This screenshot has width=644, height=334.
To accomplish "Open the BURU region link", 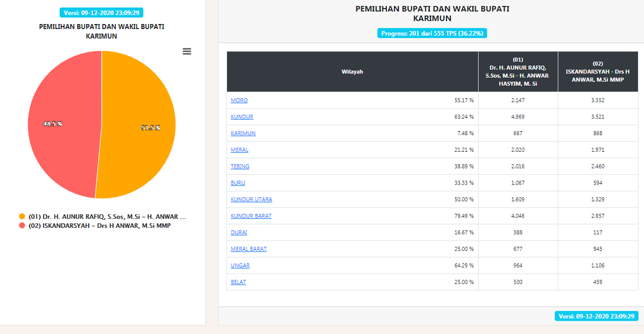I will click(x=238, y=183).
